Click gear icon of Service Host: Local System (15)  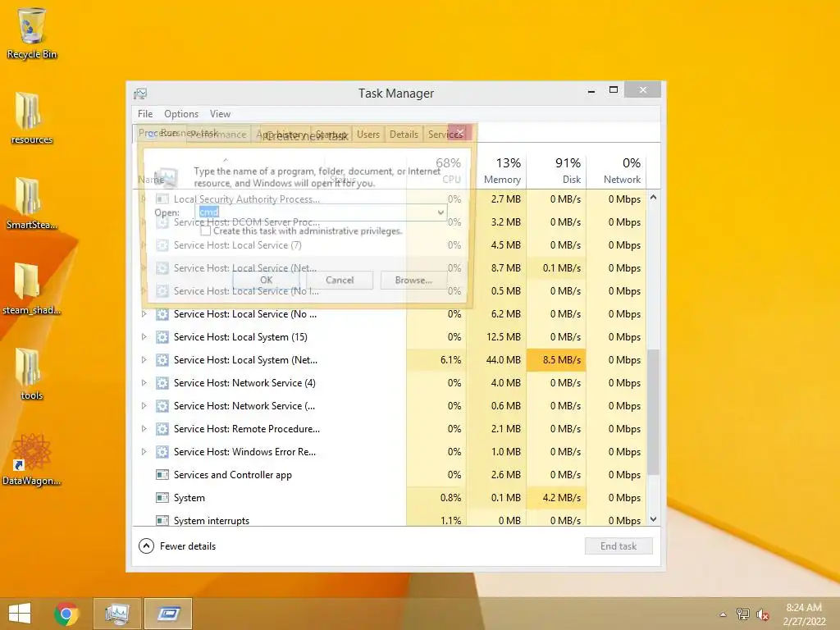point(162,337)
